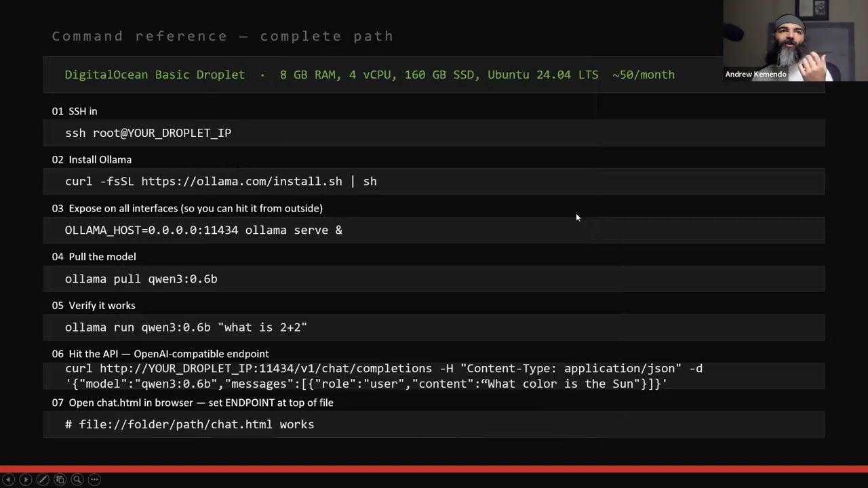
Task: Click the JSON model and messages payload line
Action: [x=366, y=384]
